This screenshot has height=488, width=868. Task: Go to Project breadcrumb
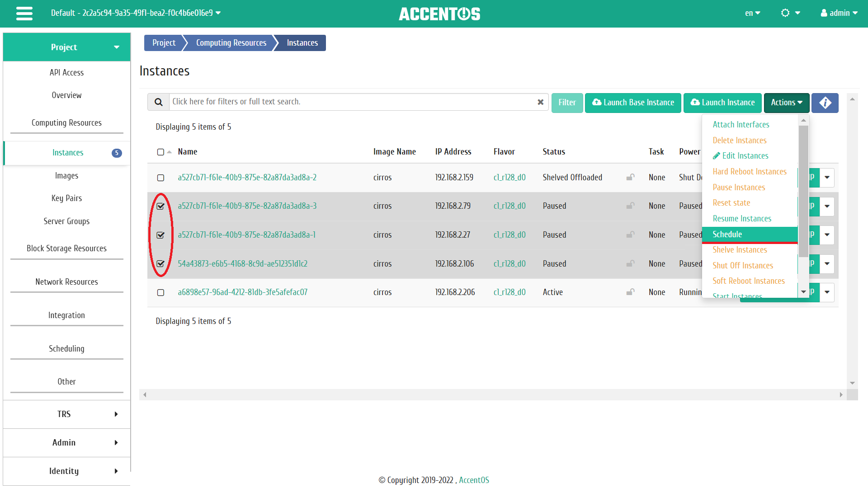(x=164, y=43)
